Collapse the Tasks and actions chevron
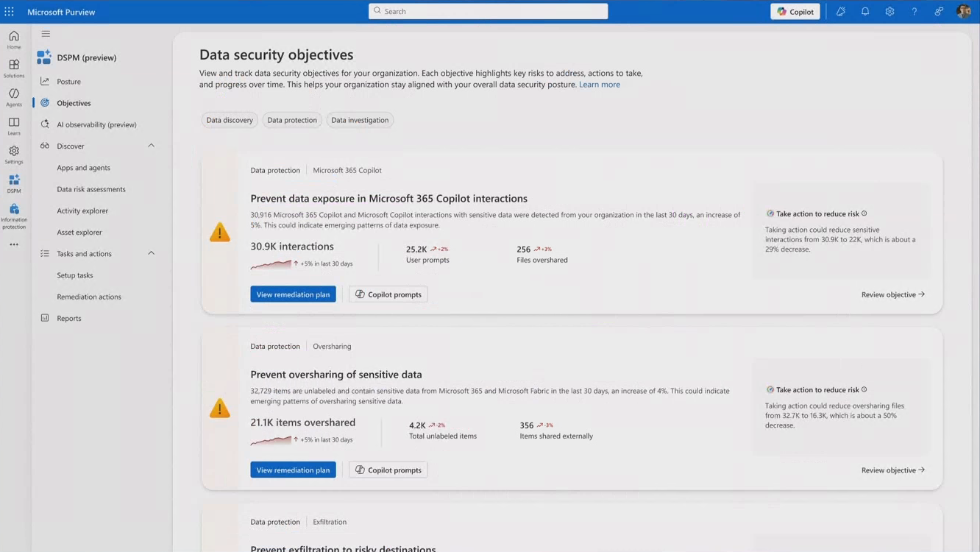The image size is (980, 552). [152, 253]
